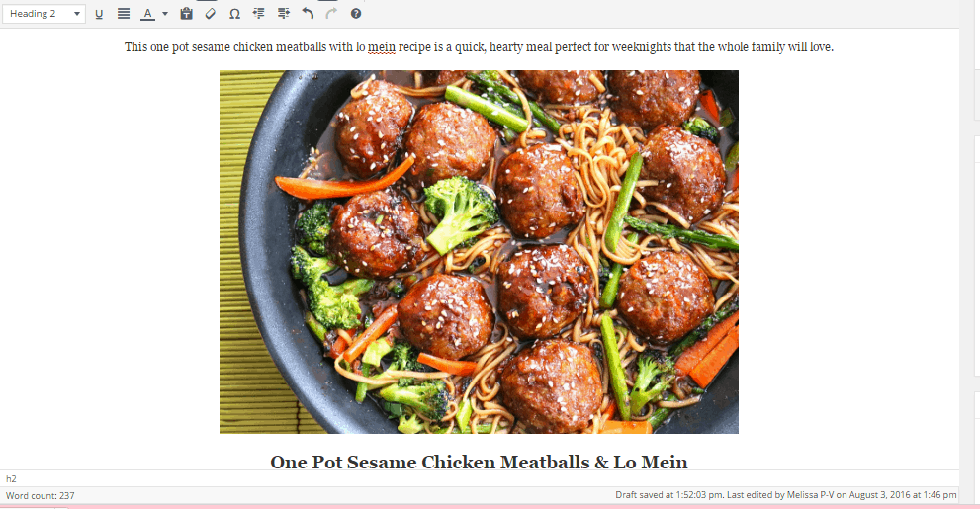Click the misspelled word mein in paragraph
Viewport: 980px width, 509px height.
pos(382,47)
